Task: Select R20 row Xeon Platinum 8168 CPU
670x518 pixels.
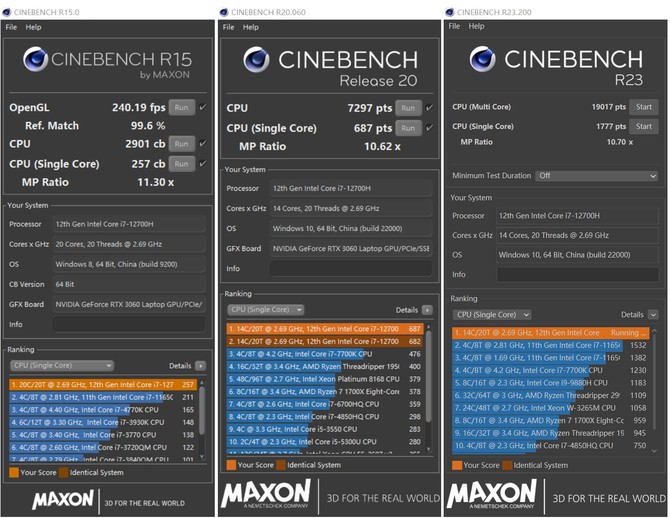Action: [x=325, y=379]
